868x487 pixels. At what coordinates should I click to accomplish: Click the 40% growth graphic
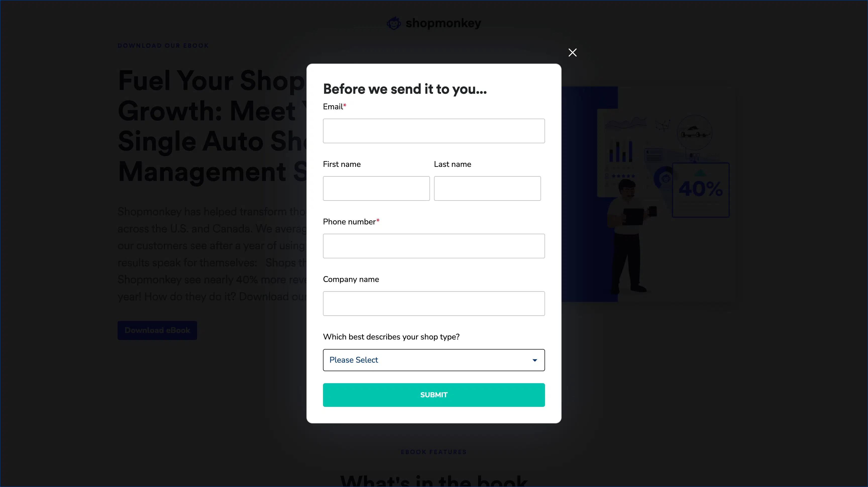tap(700, 190)
